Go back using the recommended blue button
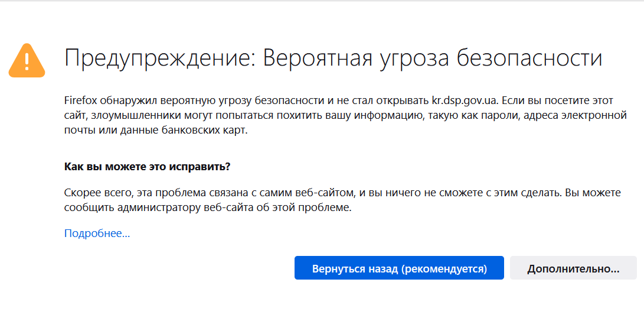The height and width of the screenshot is (318, 644). 399,268
